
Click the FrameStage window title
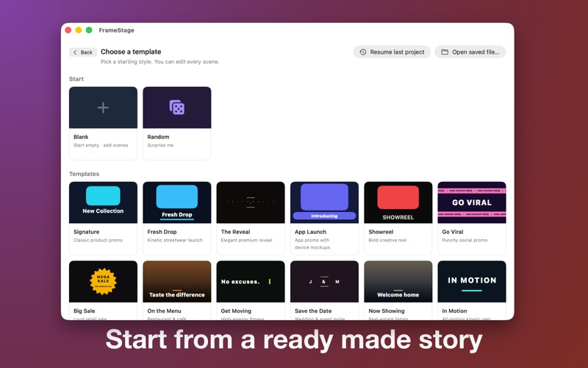point(117,30)
